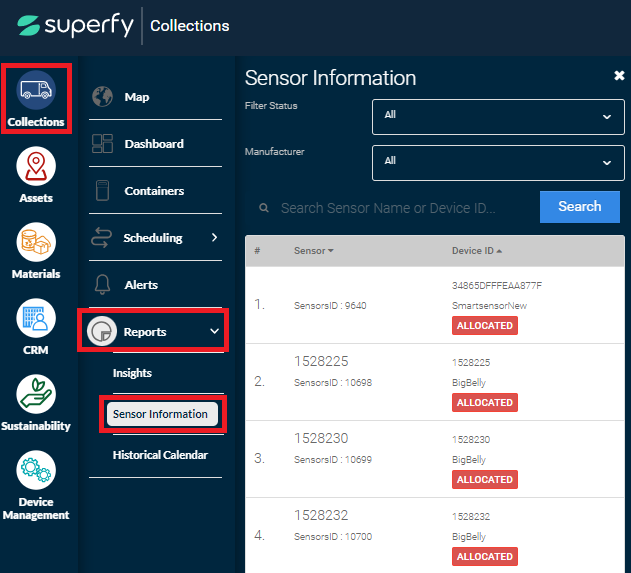Viewport: 631px width, 573px height.
Task: Click text SensorsID : 10700
Action: 333,536
